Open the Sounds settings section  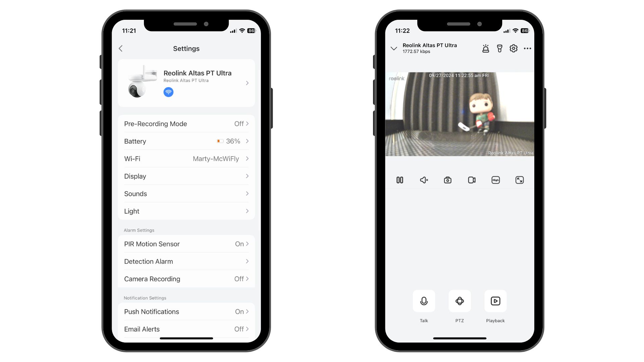186,193
